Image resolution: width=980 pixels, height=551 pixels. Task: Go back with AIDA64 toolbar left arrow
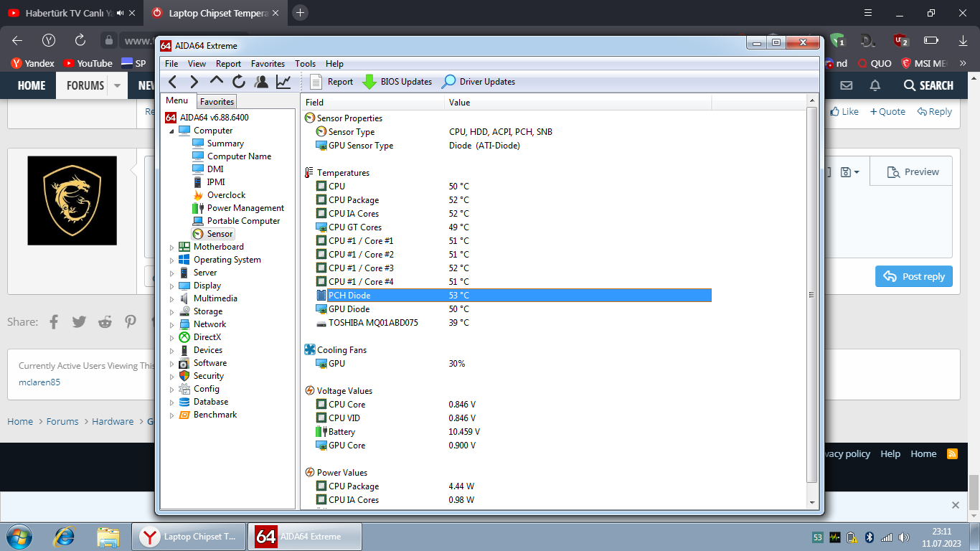click(172, 82)
